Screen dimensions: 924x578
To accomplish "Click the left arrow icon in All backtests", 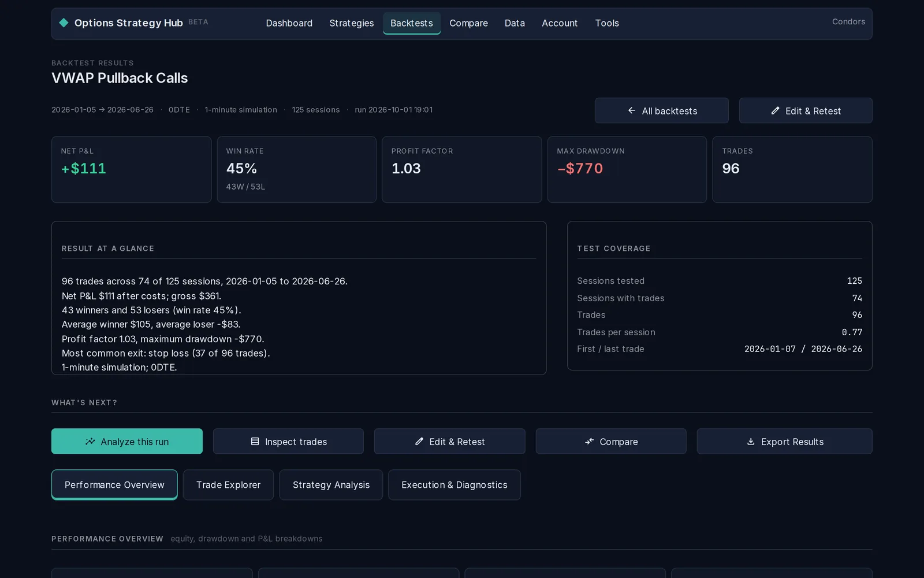I will (x=632, y=110).
